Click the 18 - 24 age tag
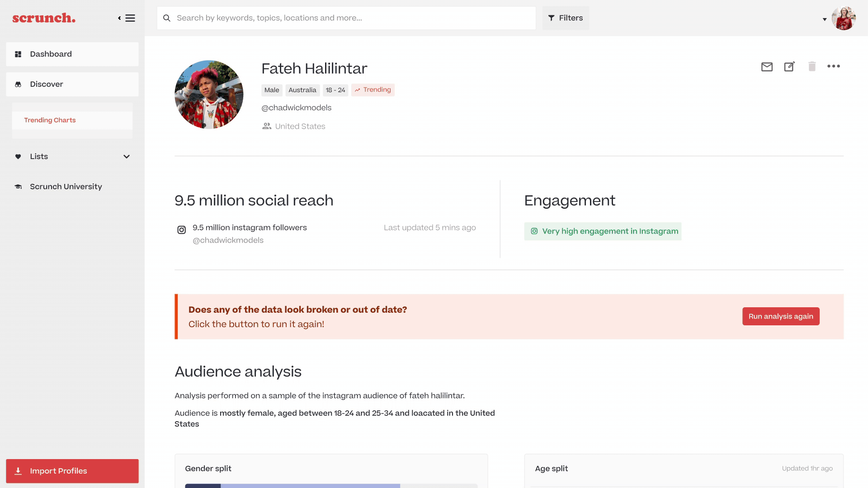This screenshot has width=868, height=488. pos(335,90)
